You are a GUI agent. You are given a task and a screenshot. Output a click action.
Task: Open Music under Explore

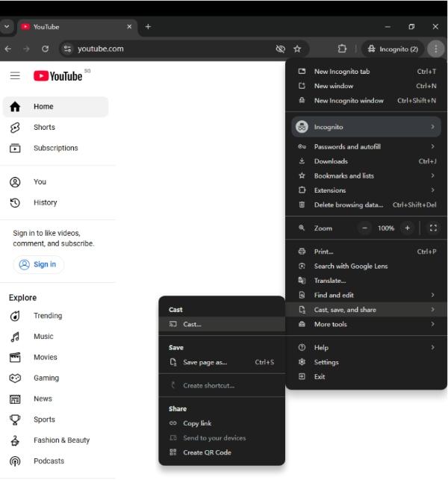click(x=55, y=337)
